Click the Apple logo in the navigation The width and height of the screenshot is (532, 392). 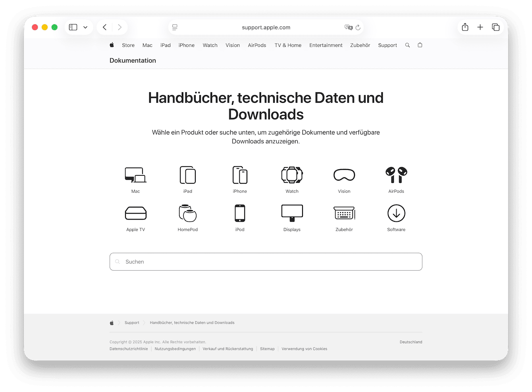tap(112, 45)
